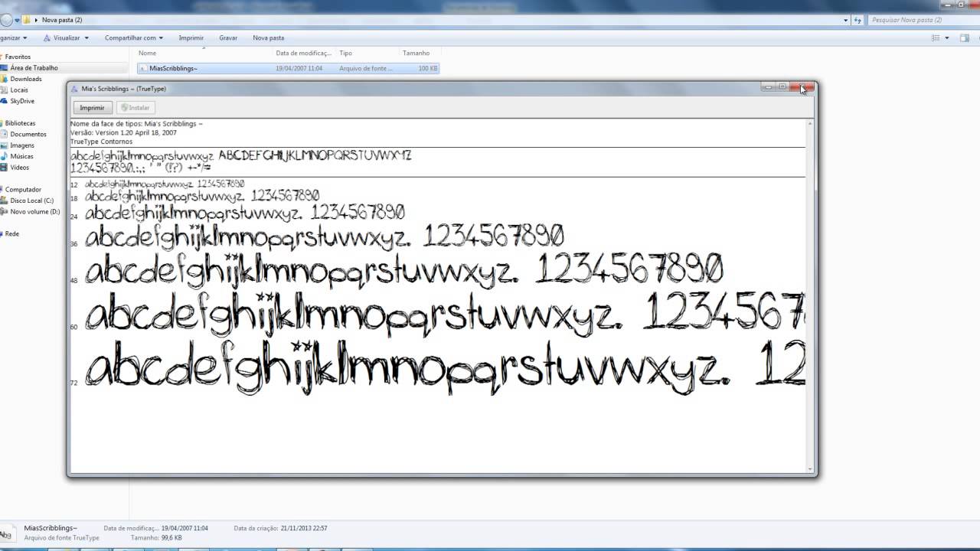
Task: Change the view with the view mode icon
Action: 936,37
